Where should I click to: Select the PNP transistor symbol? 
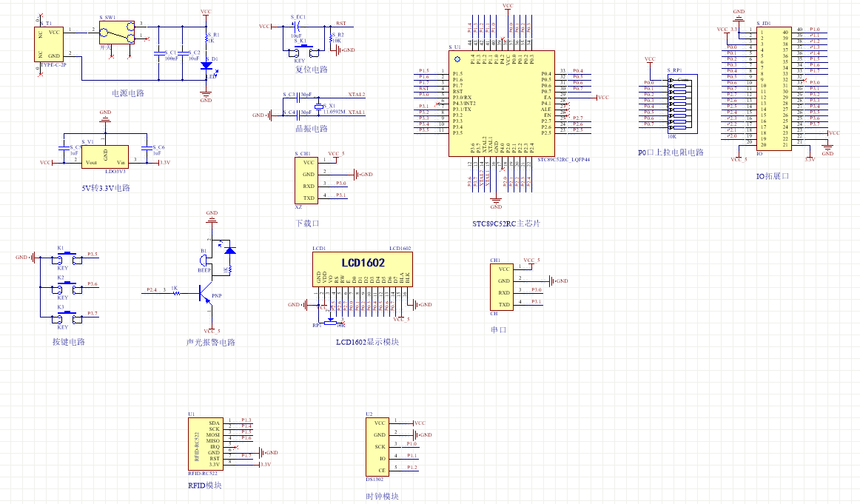(205, 293)
